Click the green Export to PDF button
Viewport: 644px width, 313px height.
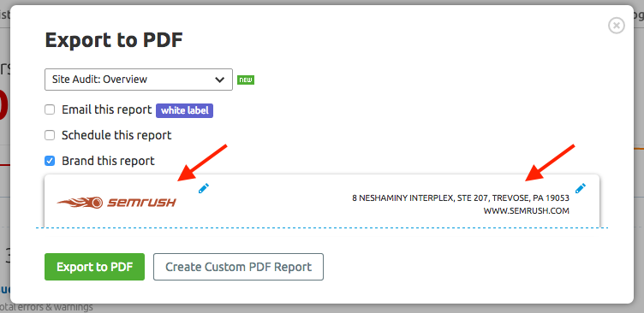pyautogui.click(x=94, y=267)
